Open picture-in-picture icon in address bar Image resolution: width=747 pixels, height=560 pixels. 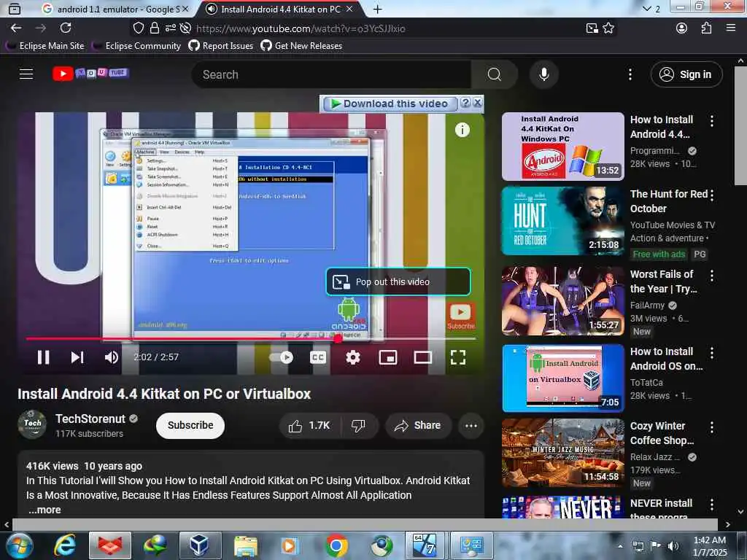tap(592, 28)
